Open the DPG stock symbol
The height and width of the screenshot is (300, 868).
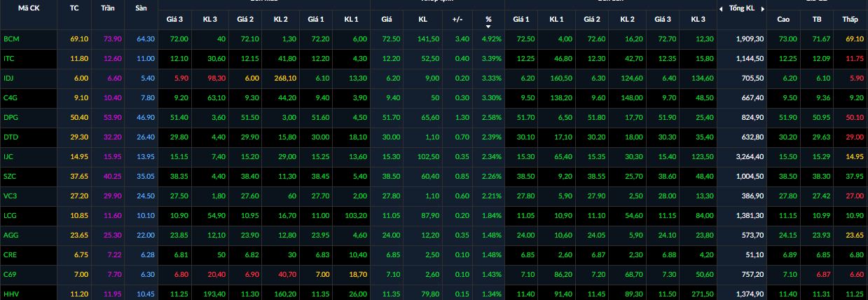(11, 117)
